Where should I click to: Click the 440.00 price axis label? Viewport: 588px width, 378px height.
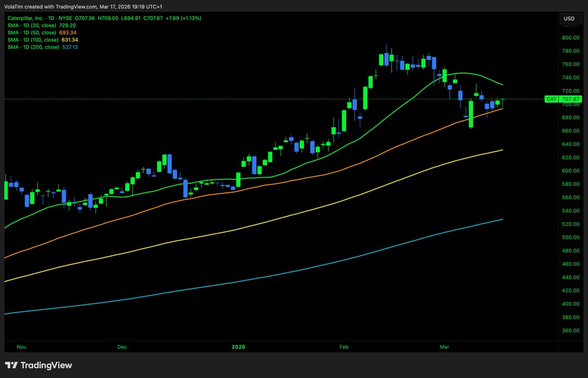click(x=571, y=277)
